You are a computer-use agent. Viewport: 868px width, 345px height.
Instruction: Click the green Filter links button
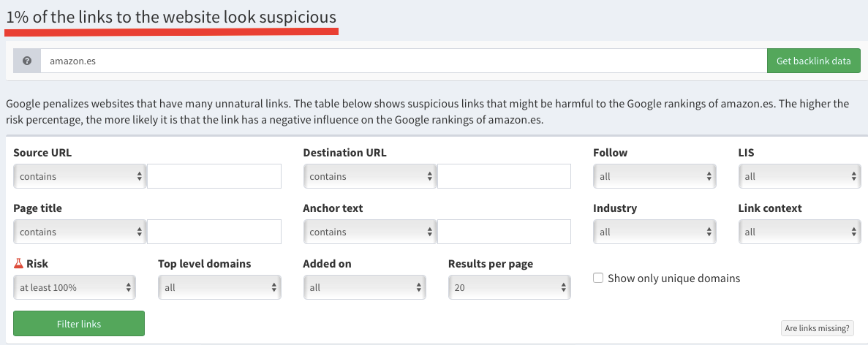(79, 323)
